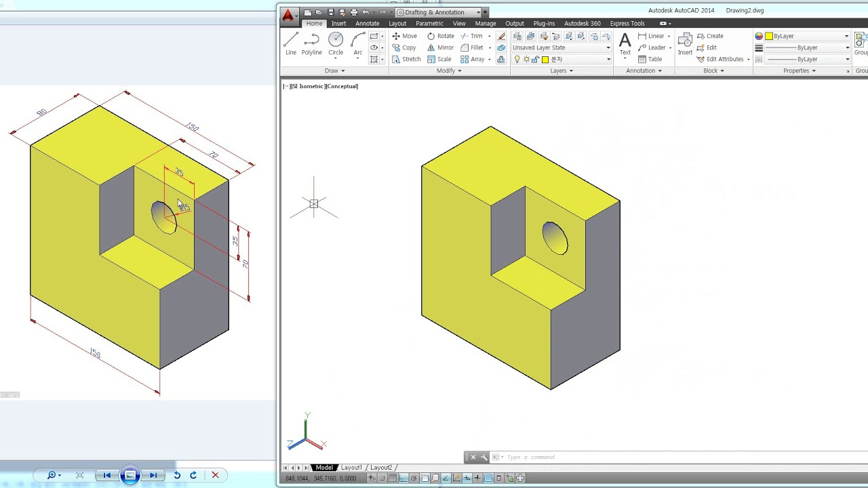Click the Move tool
This screenshot has width=868, height=488.
404,36
